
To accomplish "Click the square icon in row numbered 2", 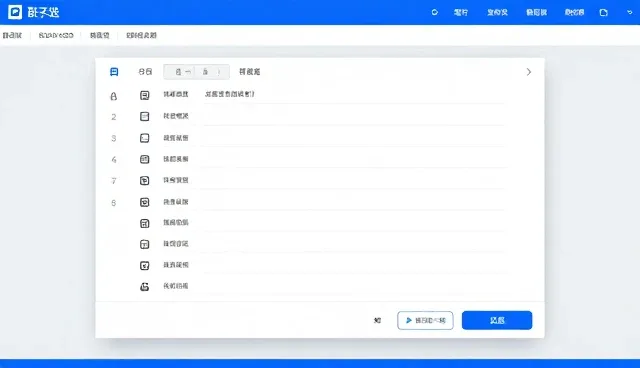I will [x=144, y=116].
